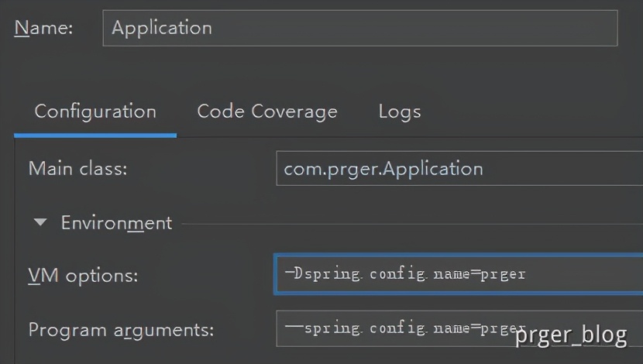
Task: Click the Program arguments input field
Action: click(x=459, y=328)
